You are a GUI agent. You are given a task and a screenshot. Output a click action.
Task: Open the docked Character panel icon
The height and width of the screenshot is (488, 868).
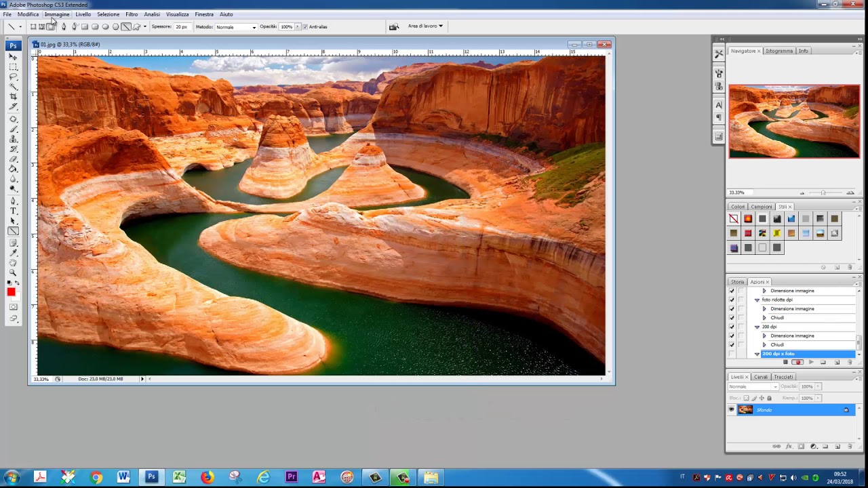coord(719,105)
